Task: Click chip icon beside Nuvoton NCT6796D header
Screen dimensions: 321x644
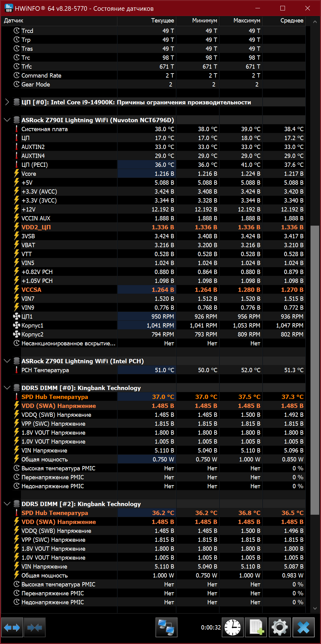Action: coord(17,120)
